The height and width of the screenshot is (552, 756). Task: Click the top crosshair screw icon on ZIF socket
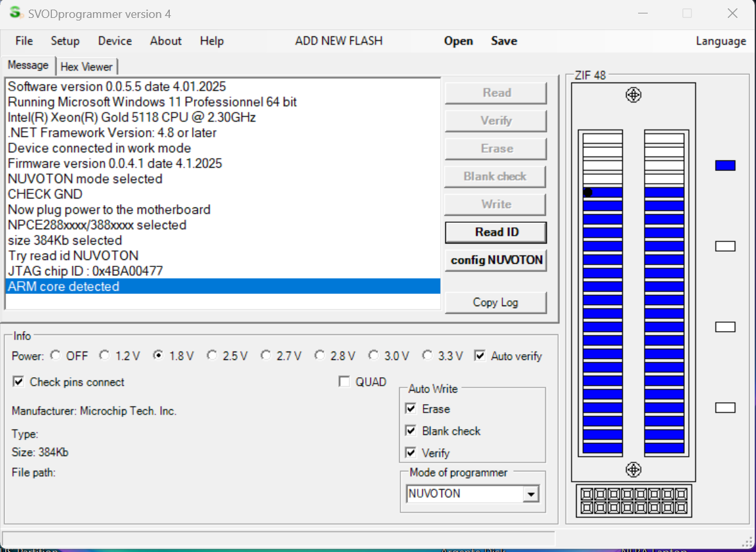pos(633,95)
